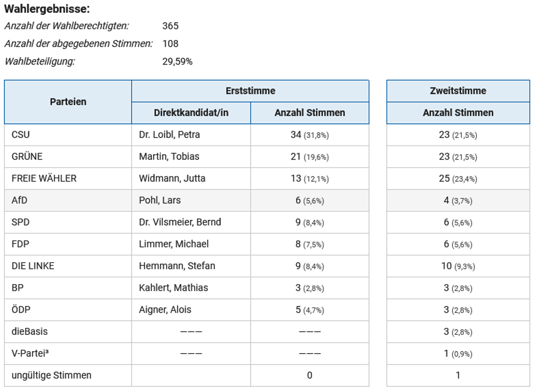Click the Zweitstimme table header
The height and width of the screenshot is (392, 538).
[x=458, y=91]
